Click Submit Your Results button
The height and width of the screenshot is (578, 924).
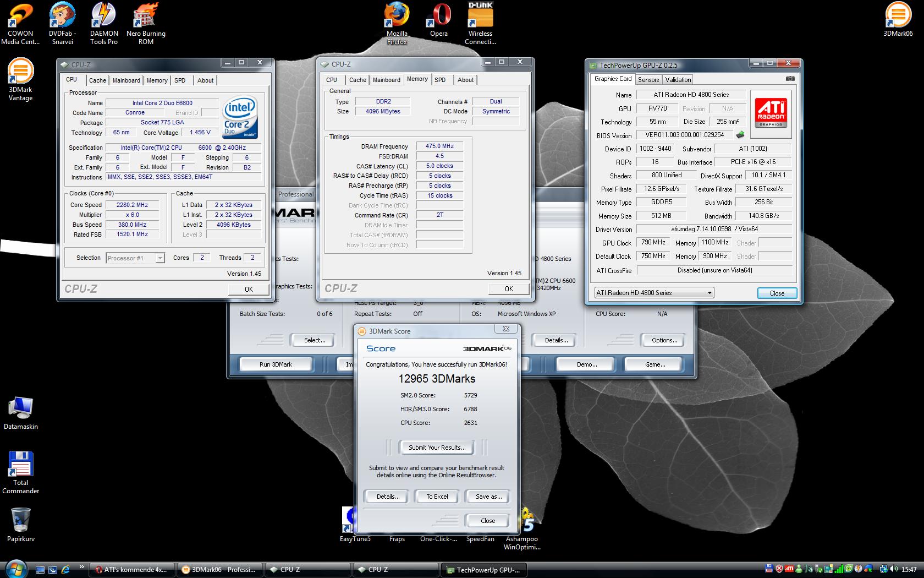[x=437, y=448]
